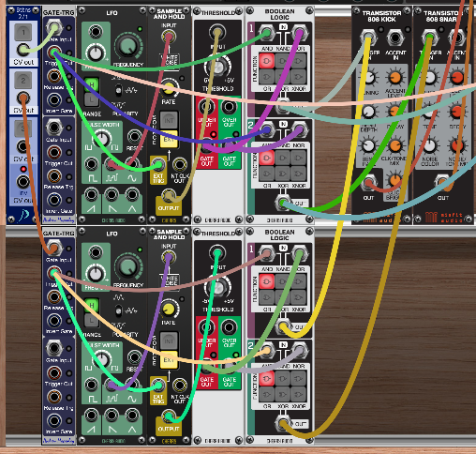Viewport: 476px width, 454px height.
Task: Adjust the Frequency knob on upper LFO
Action: 128,46
